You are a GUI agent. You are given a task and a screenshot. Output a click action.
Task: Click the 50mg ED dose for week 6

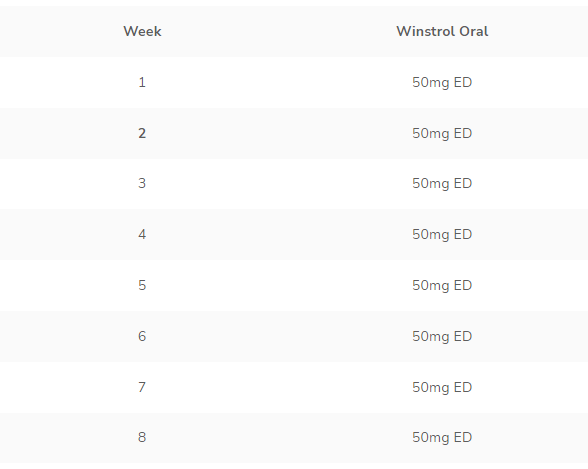pyautogui.click(x=442, y=337)
